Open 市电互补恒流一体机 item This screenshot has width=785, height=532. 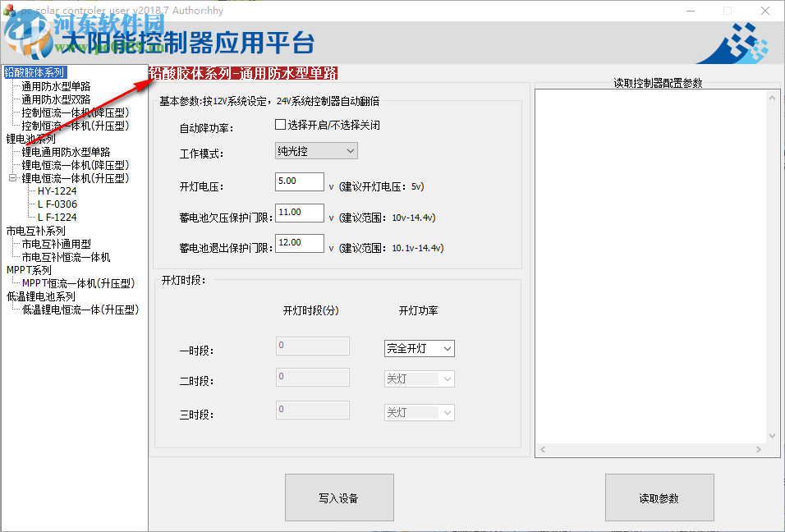click(x=66, y=257)
